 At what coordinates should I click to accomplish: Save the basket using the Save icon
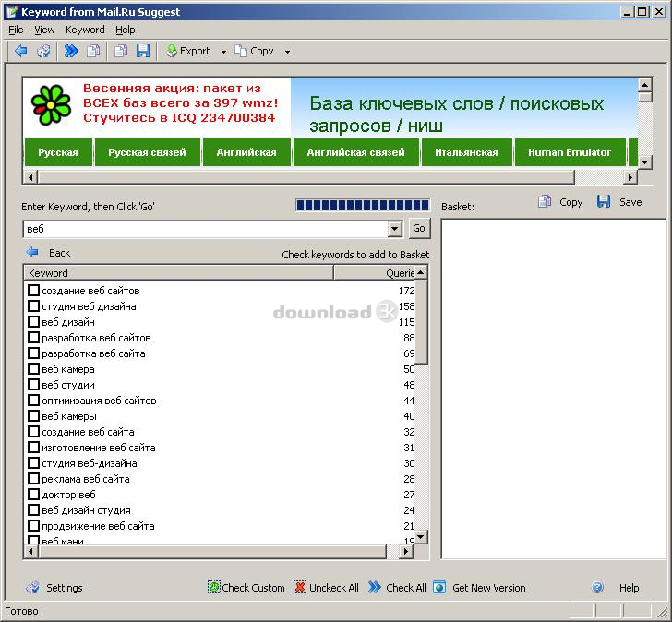click(x=604, y=201)
